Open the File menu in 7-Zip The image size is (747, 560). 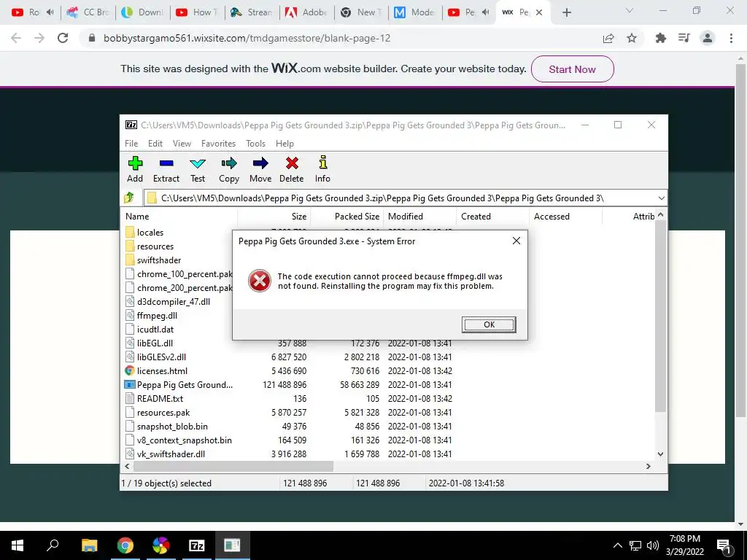[131, 144]
